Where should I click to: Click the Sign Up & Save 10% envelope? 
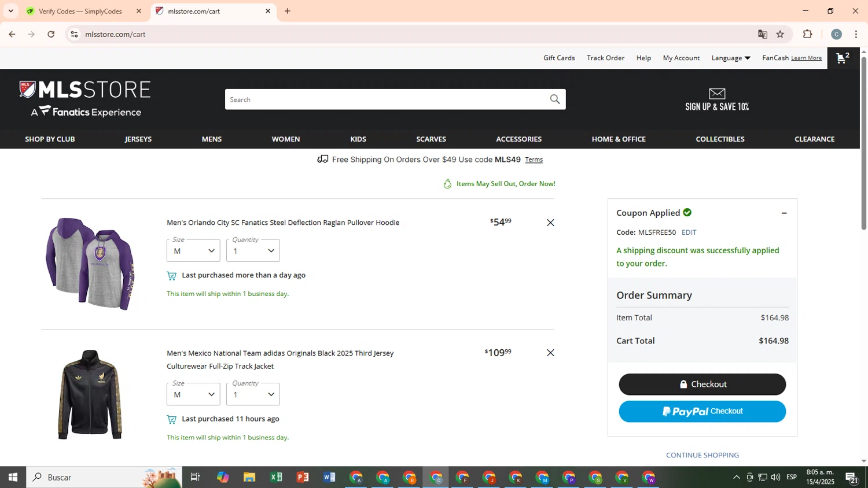click(x=717, y=99)
